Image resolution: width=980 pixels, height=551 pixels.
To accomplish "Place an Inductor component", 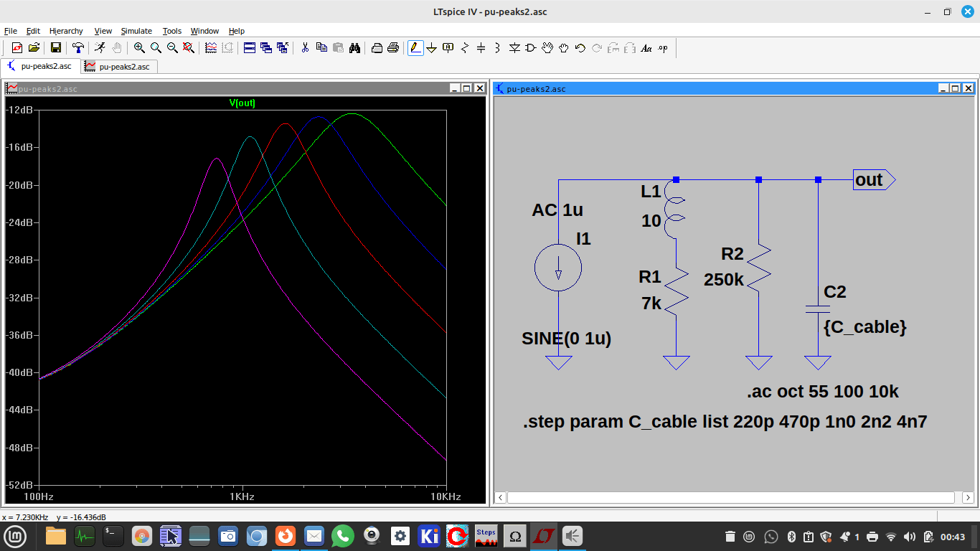I will coord(498,48).
